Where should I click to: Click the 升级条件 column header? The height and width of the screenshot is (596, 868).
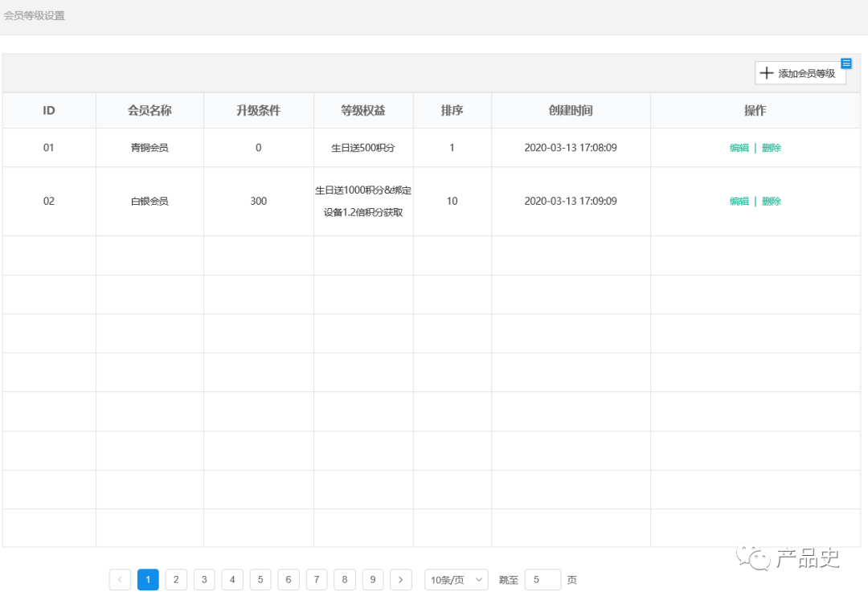pyautogui.click(x=258, y=111)
